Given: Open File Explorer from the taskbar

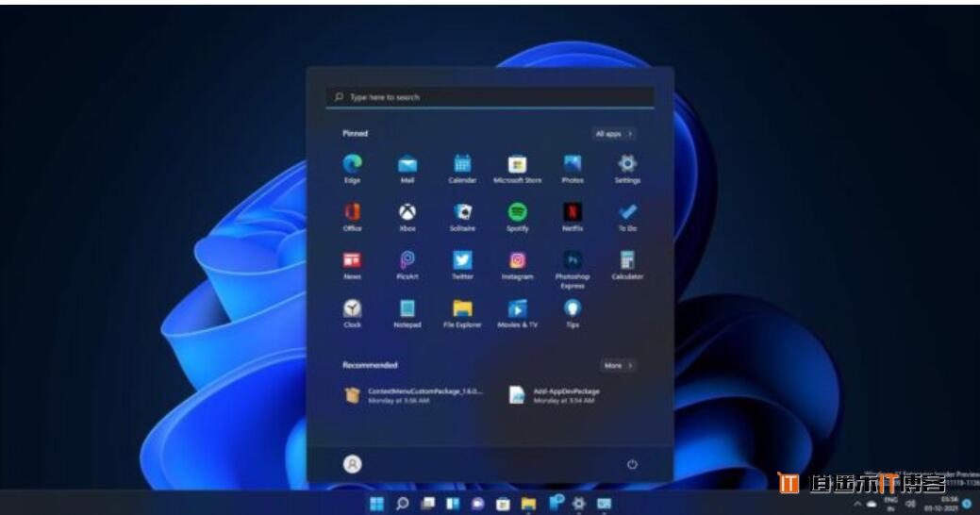Looking at the screenshot, I should (529, 504).
